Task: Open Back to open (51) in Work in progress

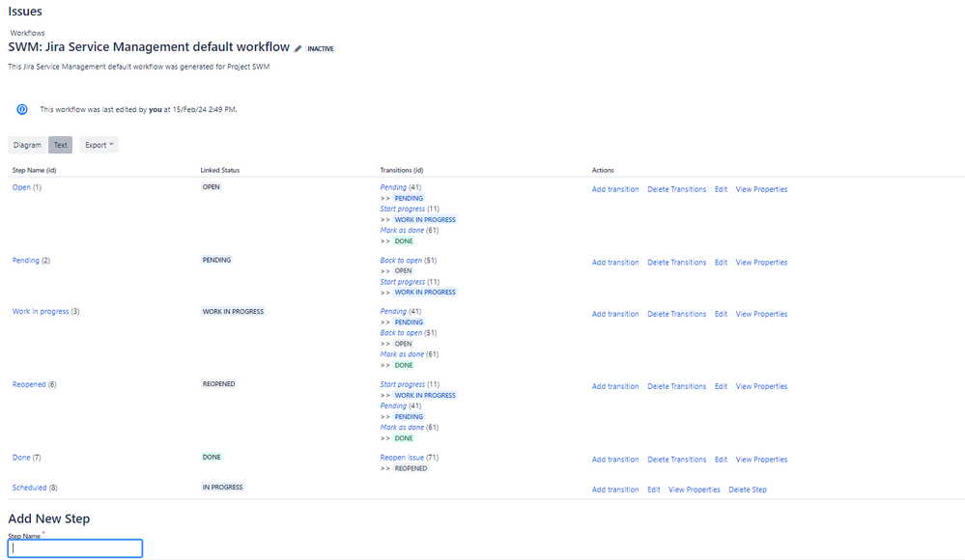Action: click(x=401, y=333)
